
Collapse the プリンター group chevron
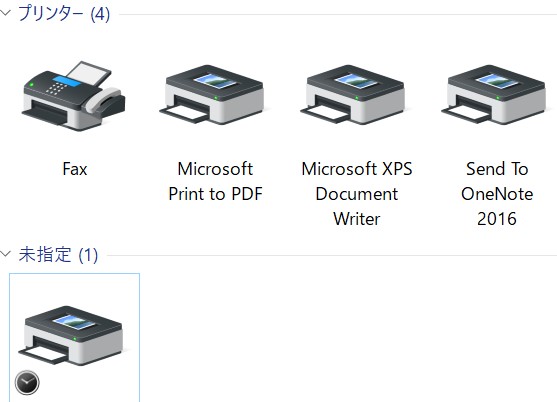[6, 13]
